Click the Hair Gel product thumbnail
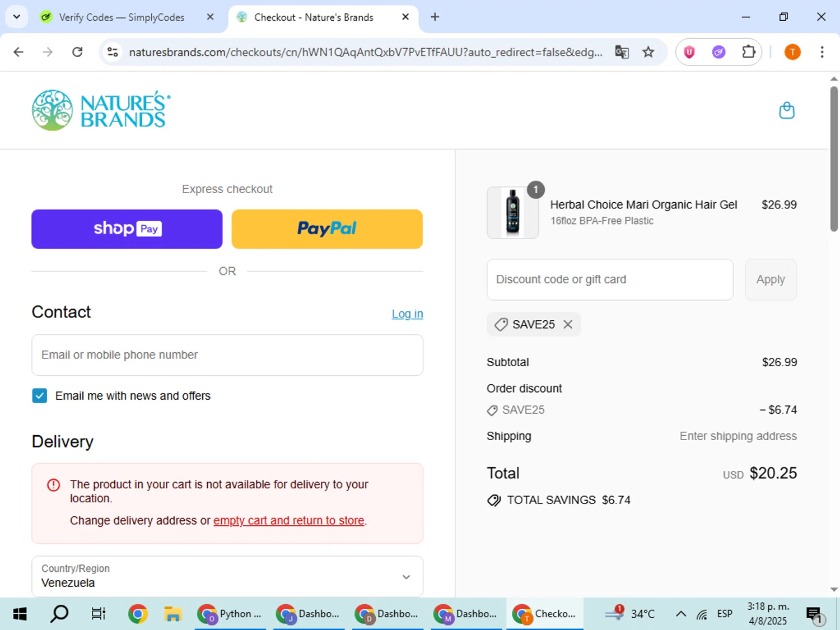The height and width of the screenshot is (630, 840). [513, 213]
